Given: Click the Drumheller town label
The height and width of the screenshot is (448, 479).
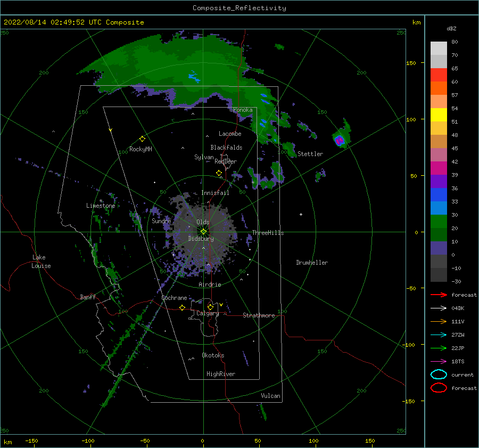Looking at the screenshot, I should coord(312,263).
